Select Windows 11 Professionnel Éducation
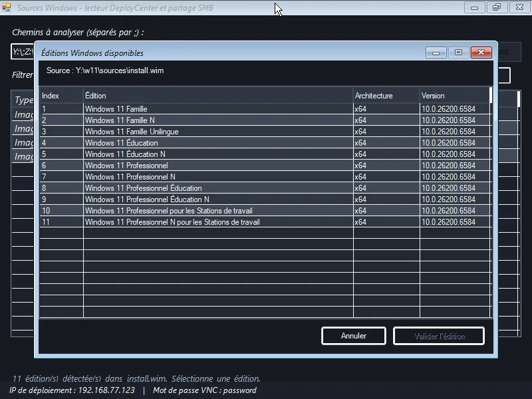The image size is (532, 399). tap(265, 188)
